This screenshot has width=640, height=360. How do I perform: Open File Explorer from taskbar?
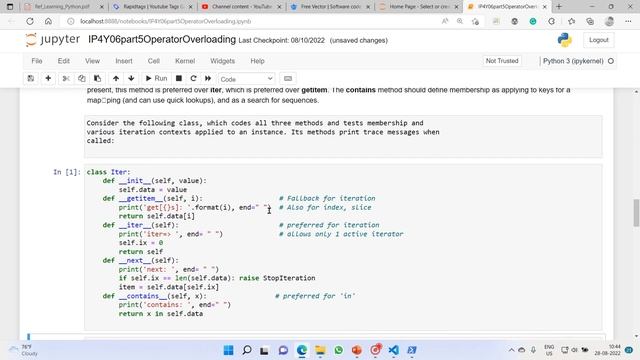320,350
